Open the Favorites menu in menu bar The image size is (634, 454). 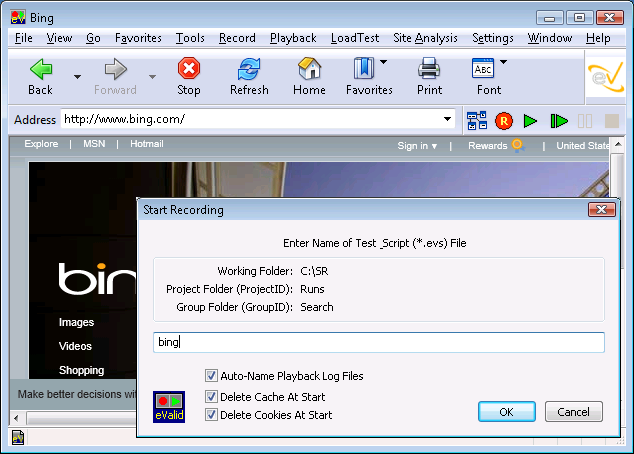click(138, 38)
